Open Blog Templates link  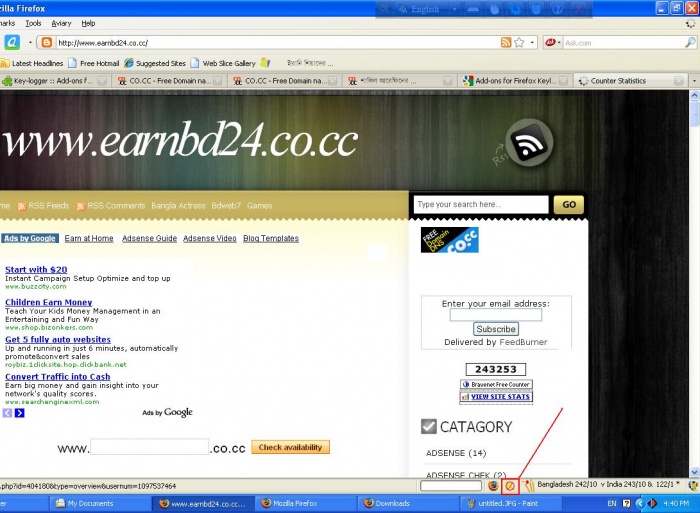point(271,238)
